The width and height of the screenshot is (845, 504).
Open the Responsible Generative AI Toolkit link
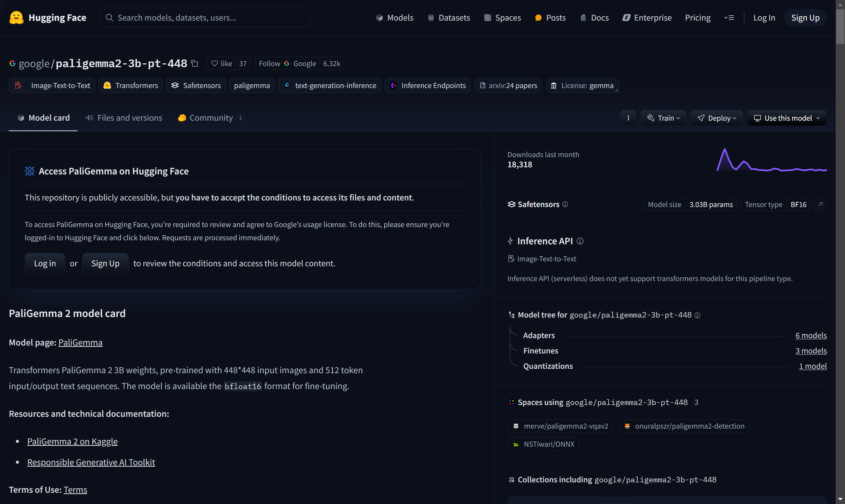click(91, 462)
